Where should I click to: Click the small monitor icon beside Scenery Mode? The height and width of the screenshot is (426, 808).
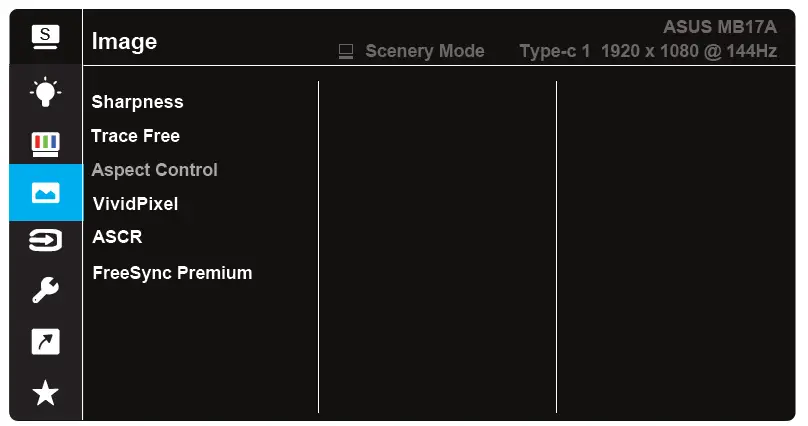347,51
